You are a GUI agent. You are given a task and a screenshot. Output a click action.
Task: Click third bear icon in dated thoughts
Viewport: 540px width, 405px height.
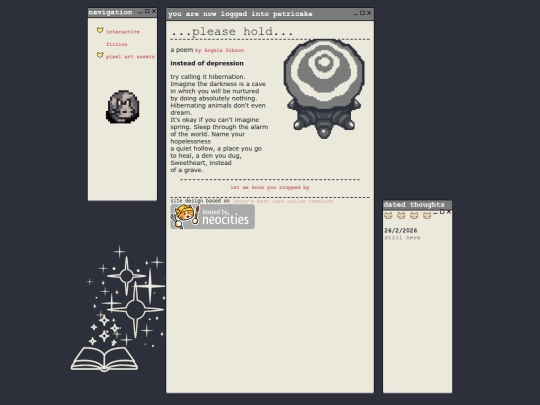pos(414,216)
